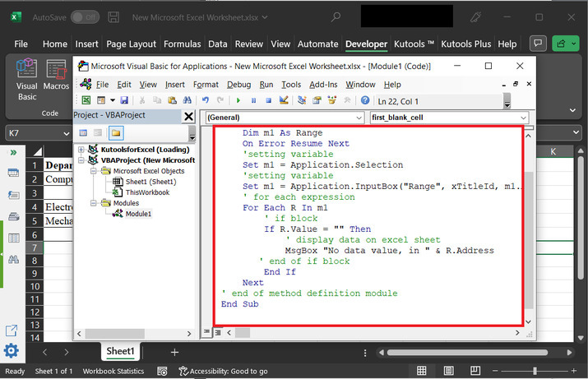Click the Break pause icon

click(253, 100)
